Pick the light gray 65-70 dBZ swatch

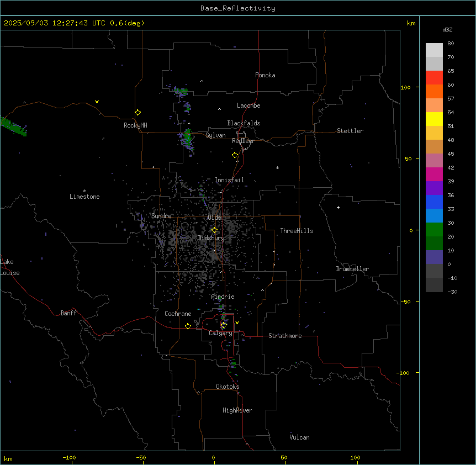434,64
